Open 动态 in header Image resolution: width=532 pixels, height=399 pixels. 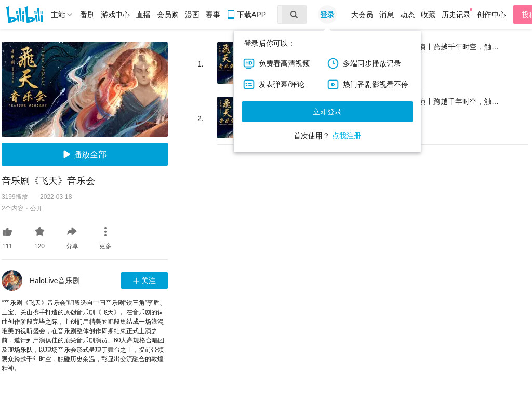tap(407, 15)
